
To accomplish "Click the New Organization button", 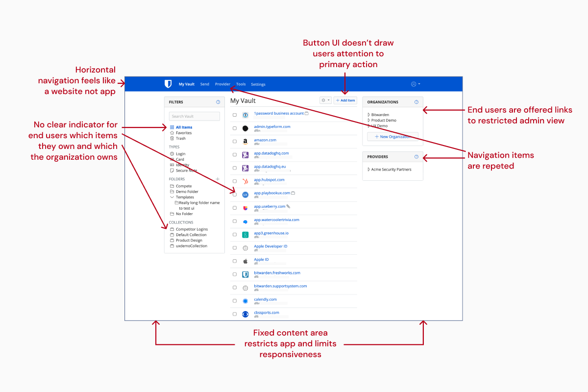I will pos(392,137).
